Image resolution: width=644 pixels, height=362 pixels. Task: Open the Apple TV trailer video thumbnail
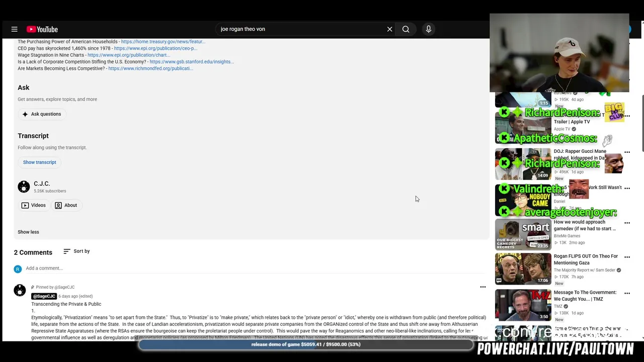point(523,128)
